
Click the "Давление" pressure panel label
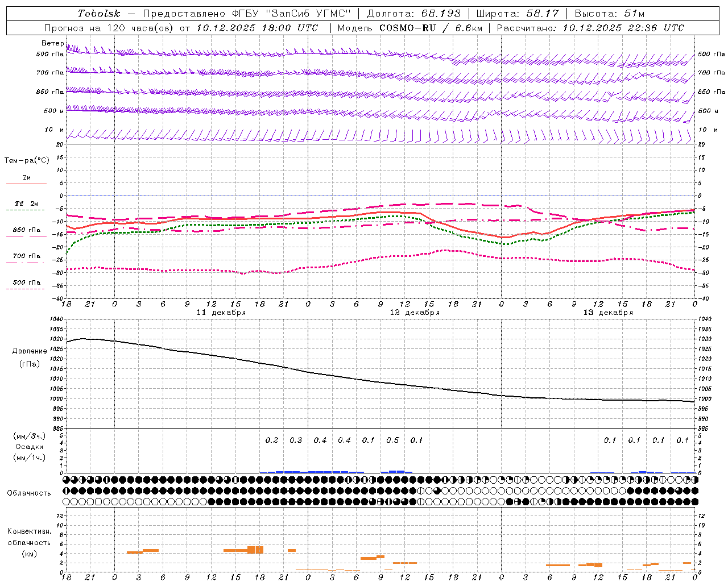tap(30, 351)
